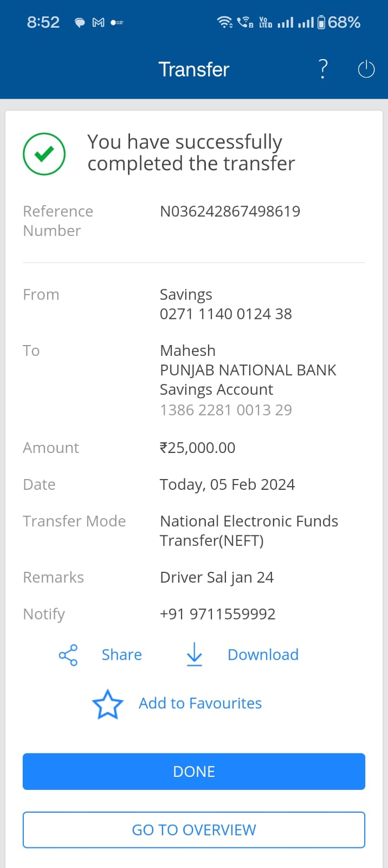Tap the amount ₹25,000.00
388x868 pixels.
197,448
